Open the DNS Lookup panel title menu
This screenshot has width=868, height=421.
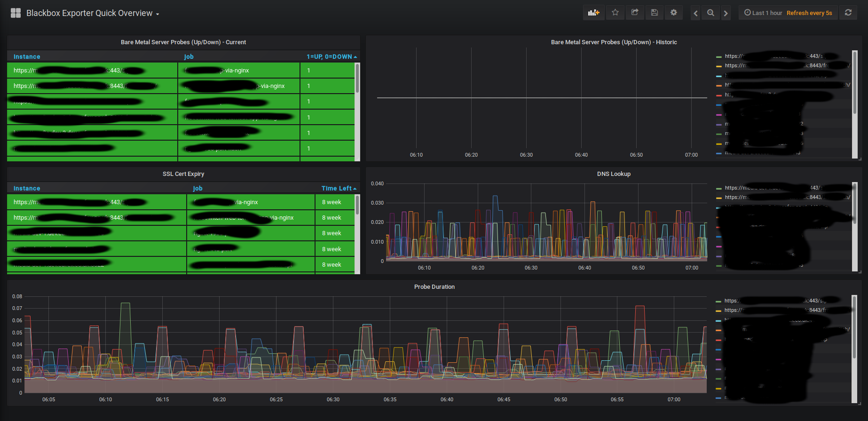[x=614, y=174]
